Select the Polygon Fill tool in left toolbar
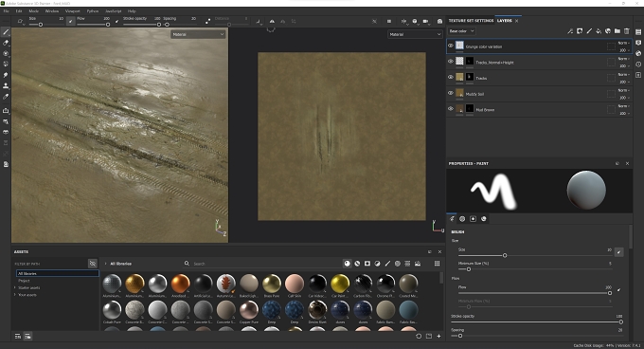The image size is (644, 349). (6, 64)
